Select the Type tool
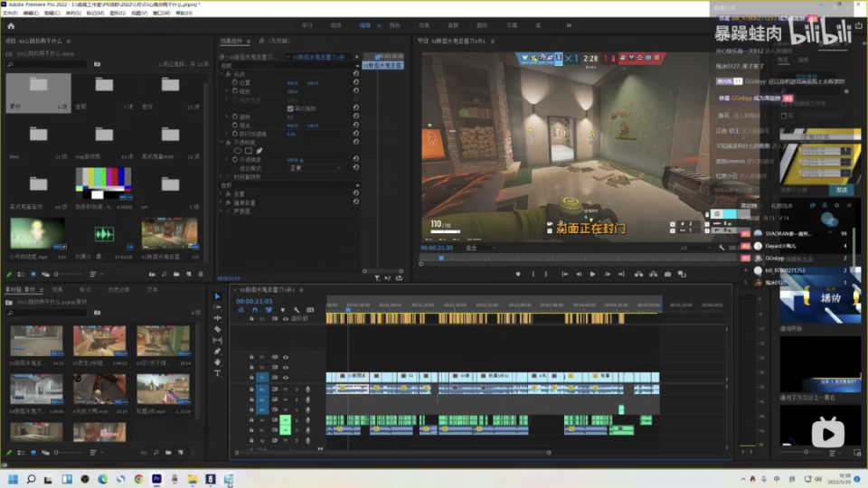The height and width of the screenshot is (488, 868). [x=218, y=373]
